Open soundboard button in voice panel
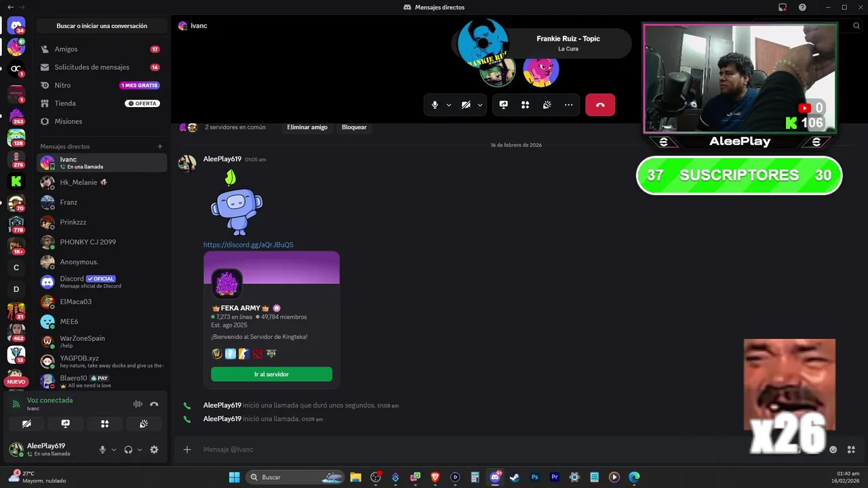 tap(144, 424)
